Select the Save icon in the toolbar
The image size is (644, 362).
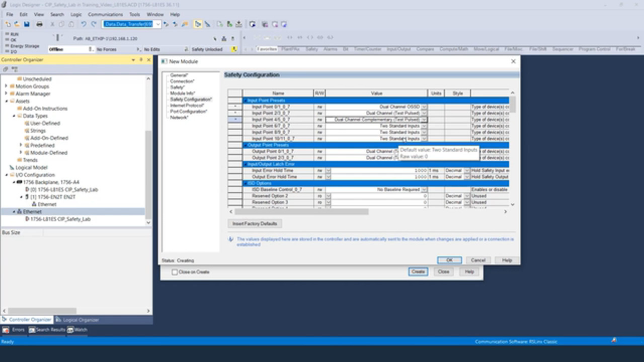(x=26, y=24)
